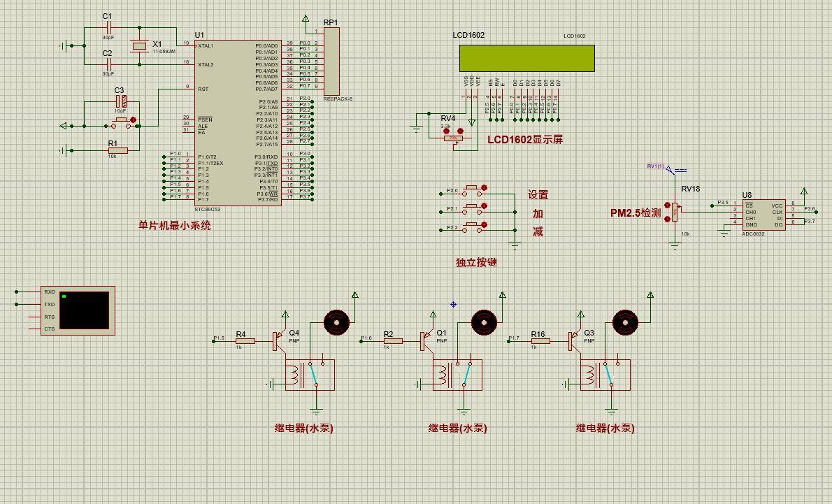832x504 pixels.
Task: Click the upper red adjust dot on RV18
Action: click(667, 205)
